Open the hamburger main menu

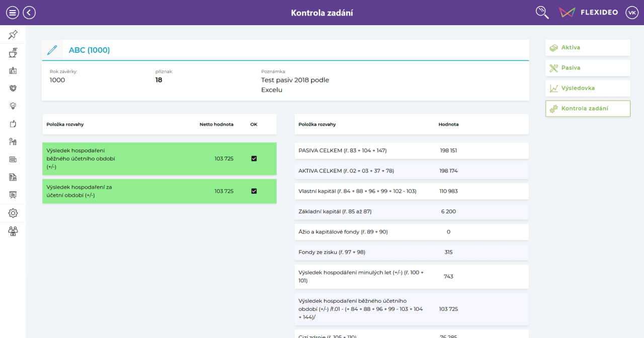click(13, 13)
